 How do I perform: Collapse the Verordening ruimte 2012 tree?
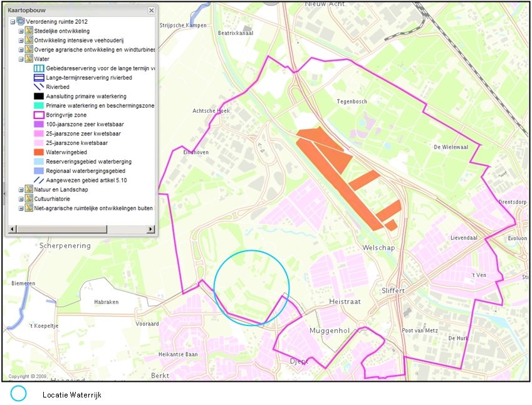(x=13, y=22)
